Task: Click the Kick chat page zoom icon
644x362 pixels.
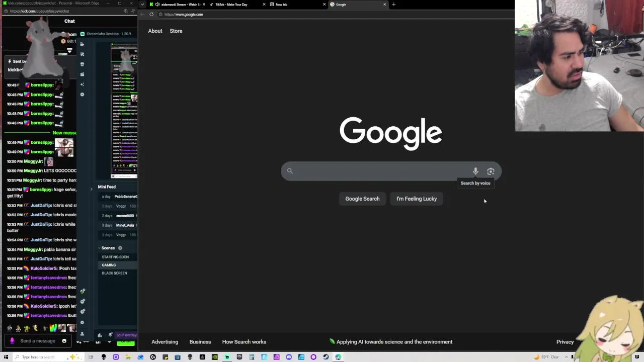Action: pyautogui.click(x=126, y=11)
